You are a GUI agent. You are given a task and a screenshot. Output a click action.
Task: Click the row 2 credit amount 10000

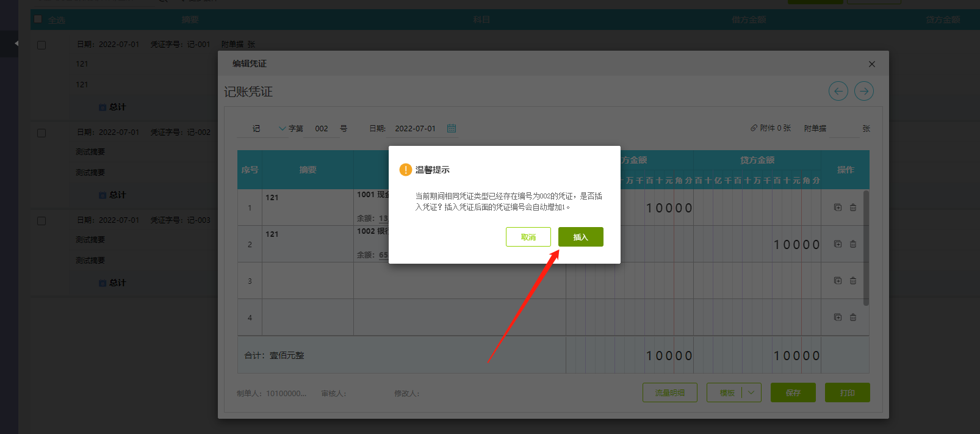[x=797, y=245]
